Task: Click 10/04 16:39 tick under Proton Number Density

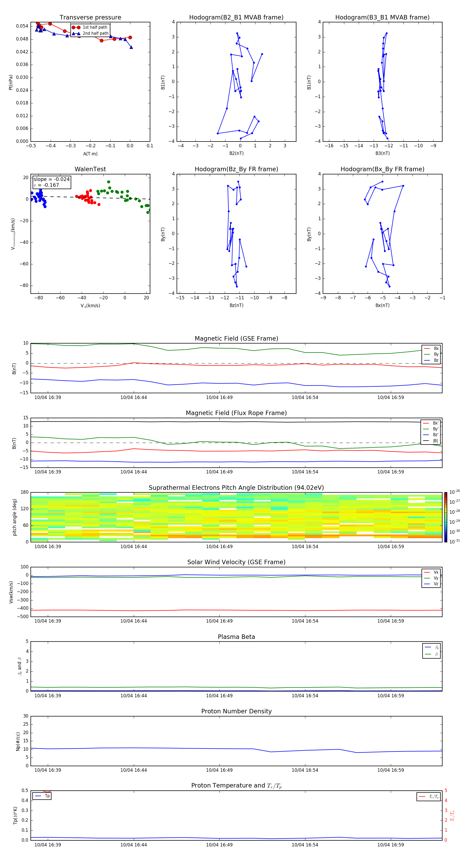Action: point(48,770)
